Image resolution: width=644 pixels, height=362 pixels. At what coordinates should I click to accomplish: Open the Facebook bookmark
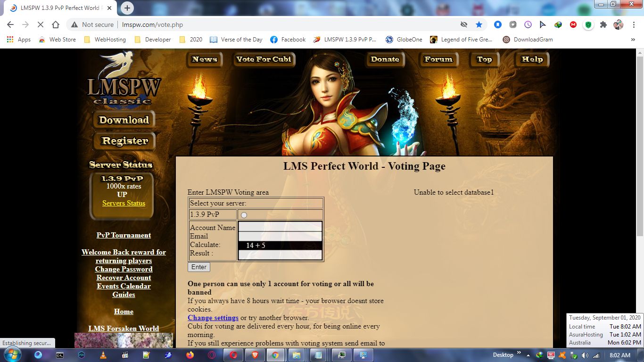click(288, 40)
